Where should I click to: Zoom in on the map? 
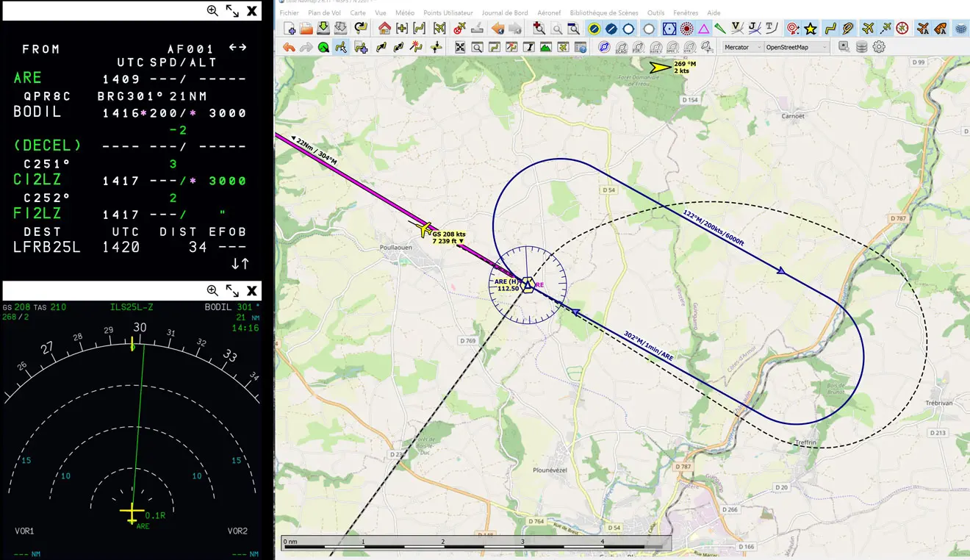click(537, 28)
